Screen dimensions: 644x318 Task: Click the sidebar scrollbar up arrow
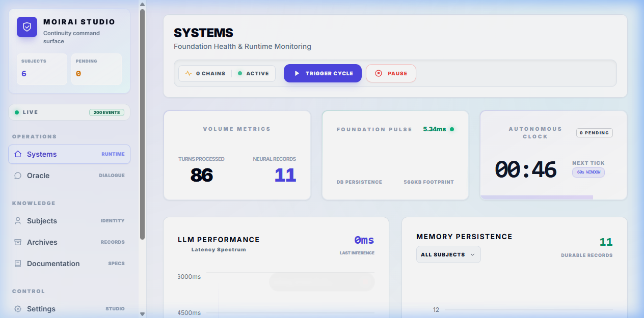pos(142,4)
